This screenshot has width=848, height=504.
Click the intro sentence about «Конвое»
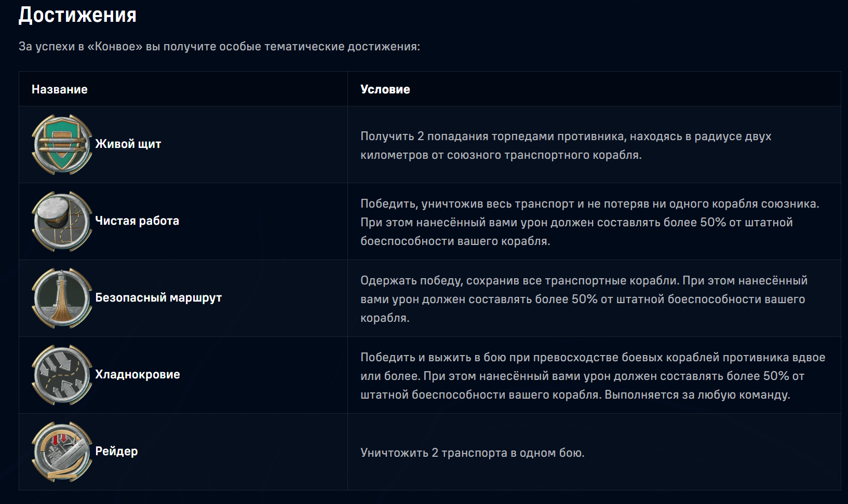point(219,46)
